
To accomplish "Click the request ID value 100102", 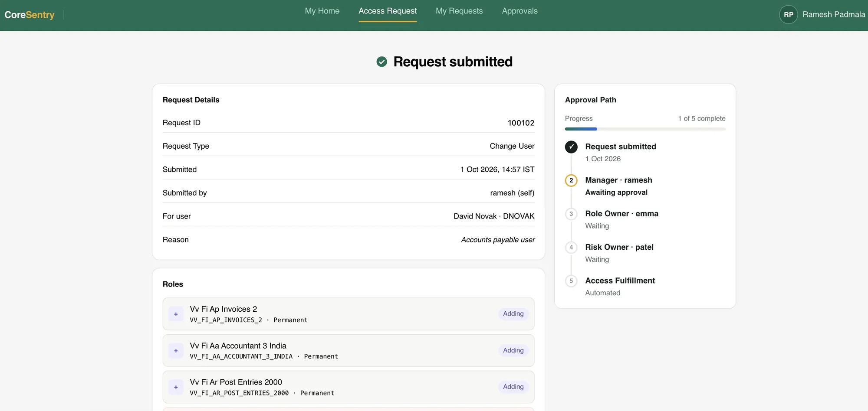I will [x=521, y=123].
